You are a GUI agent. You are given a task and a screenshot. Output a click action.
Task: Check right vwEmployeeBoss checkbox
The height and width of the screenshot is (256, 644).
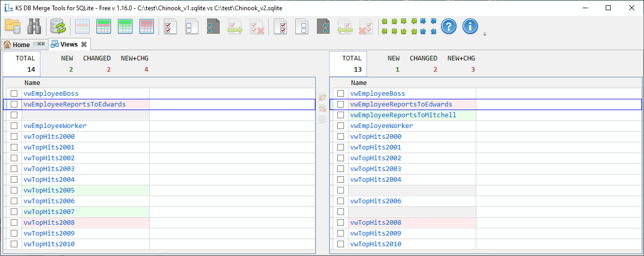click(x=340, y=94)
